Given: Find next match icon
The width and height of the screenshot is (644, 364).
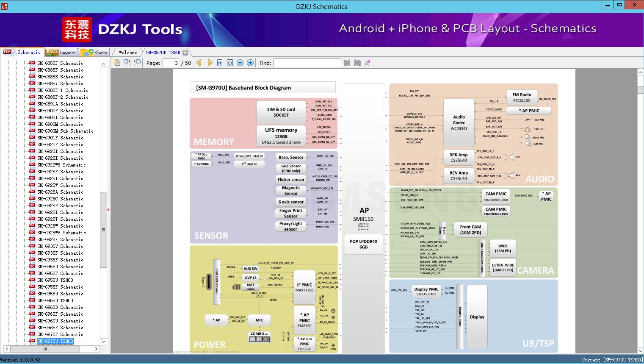Looking at the screenshot, I should (x=357, y=63).
